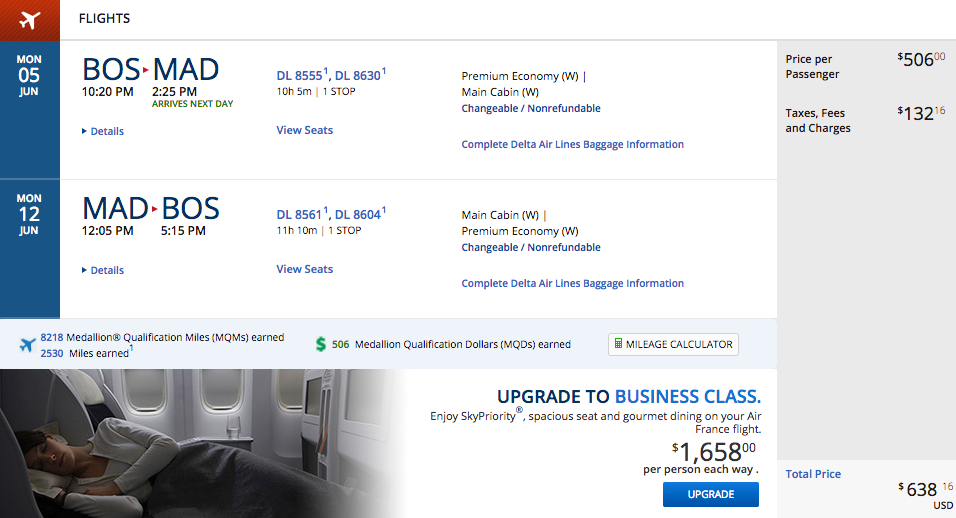Click the blue Upgrade button
The width and height of the screenshot is (956, 518).
[711, 494]
